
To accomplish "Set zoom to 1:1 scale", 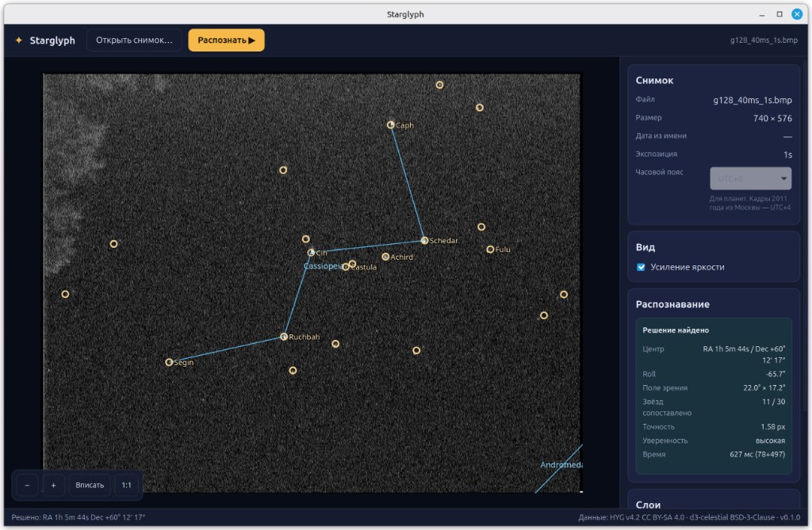I will point(126,485).
